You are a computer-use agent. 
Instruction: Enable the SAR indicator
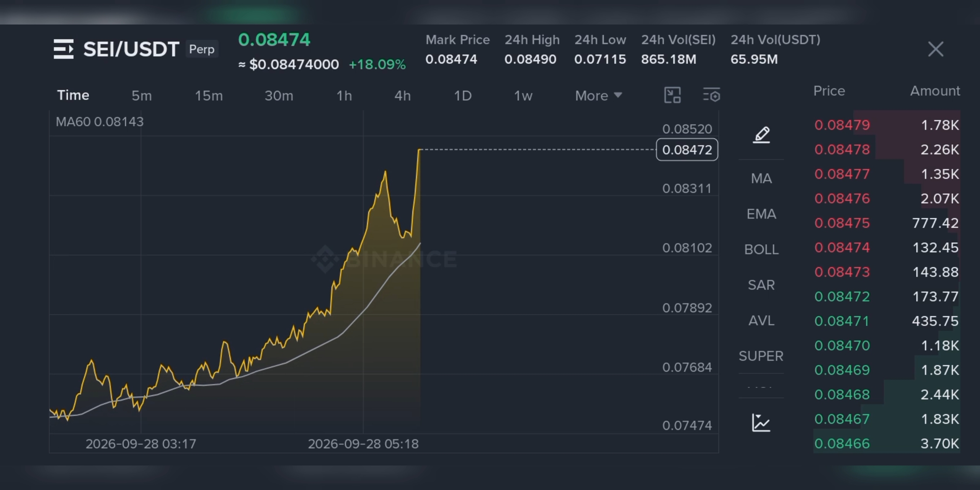[761, 285]
